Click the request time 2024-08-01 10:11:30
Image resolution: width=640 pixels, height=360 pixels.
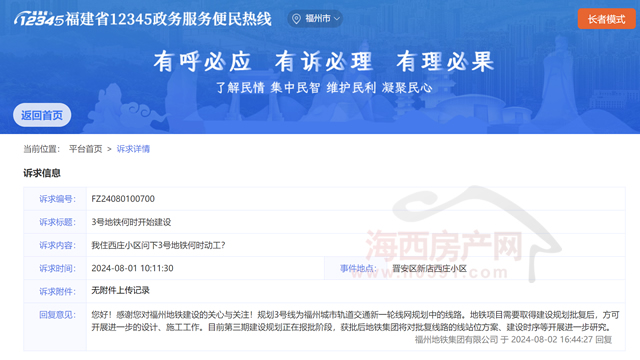[x=132, y=268]
